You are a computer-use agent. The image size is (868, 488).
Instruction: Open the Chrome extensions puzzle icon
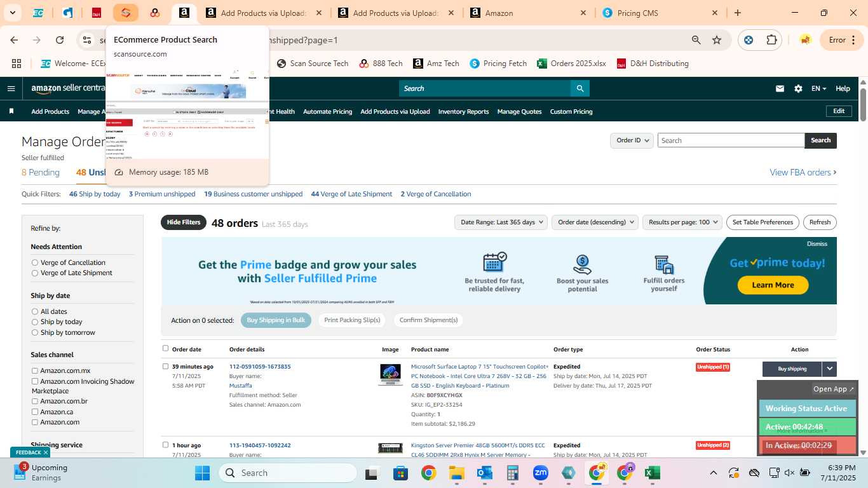pyautogui.click(x=771, y=40)
